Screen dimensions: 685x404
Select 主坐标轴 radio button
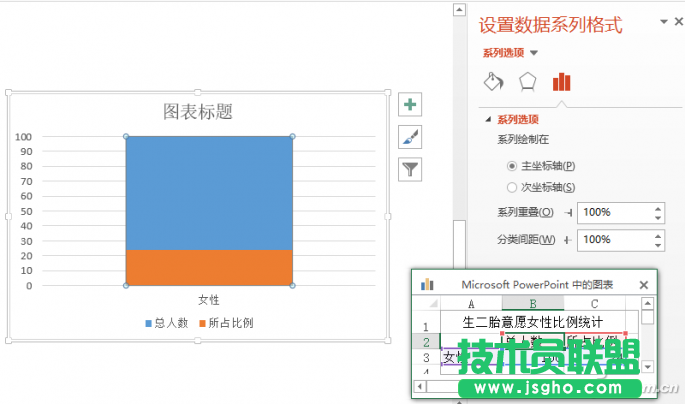(512, 166)
